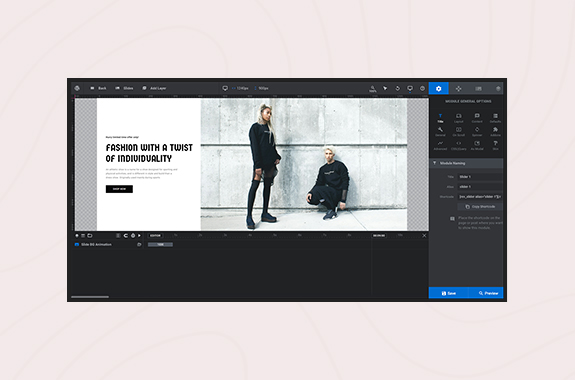Click the Preview button
The height and width of the screenshot is (380, 575).
coord(486,293)
